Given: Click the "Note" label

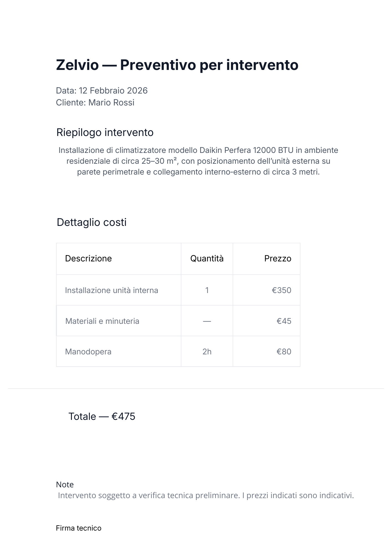Looking at the screenshot, I should click(x=65, y=485).
